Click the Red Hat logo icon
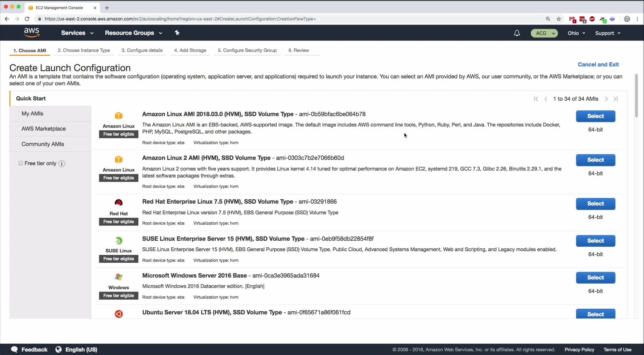Viewport: 644px width, 355px height. [x=119, y=203]
